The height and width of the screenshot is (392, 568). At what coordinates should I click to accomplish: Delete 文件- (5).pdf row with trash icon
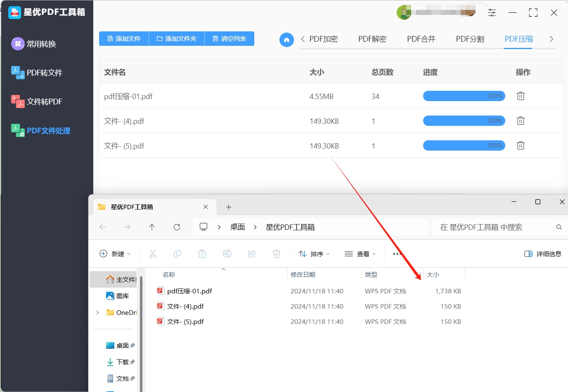coord(521,145)
